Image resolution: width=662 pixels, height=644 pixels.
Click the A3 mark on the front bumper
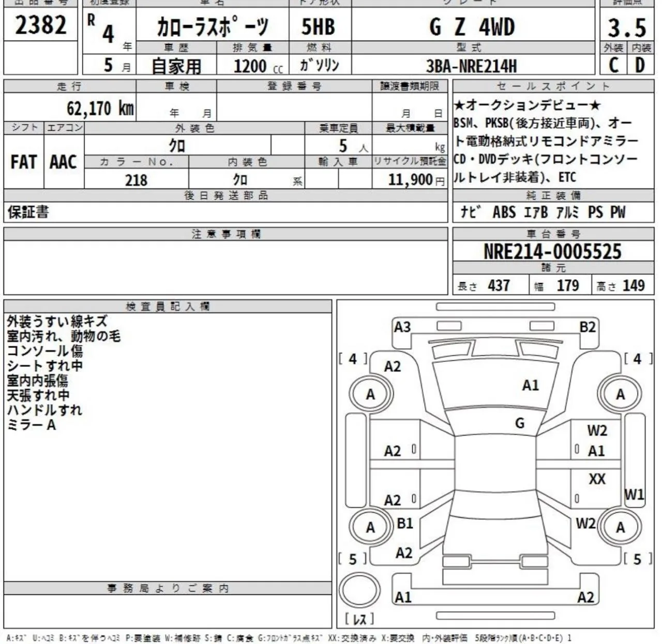pyautogui.click(x=402, y=327)
